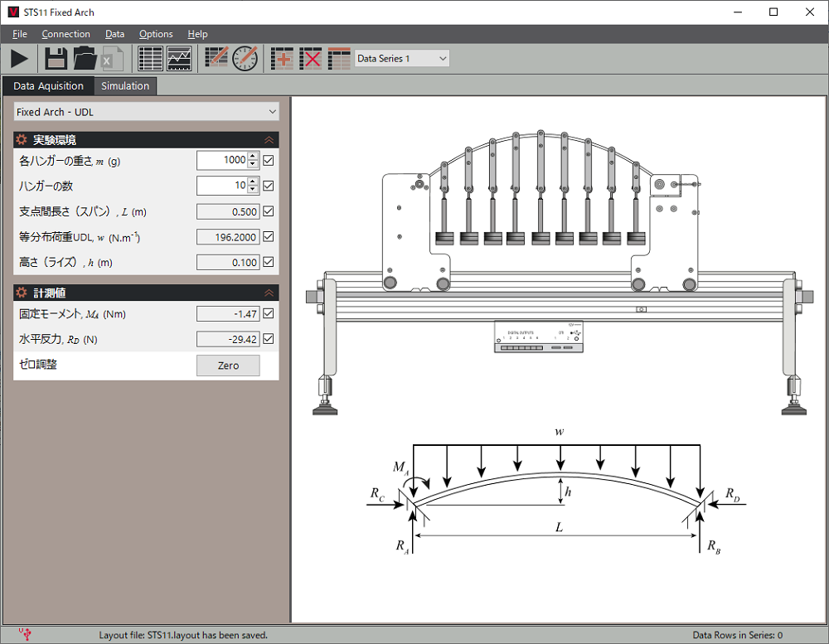Click the STS11 app icon in title bar
The image size is (829, 644).
(x=14, y=12)
